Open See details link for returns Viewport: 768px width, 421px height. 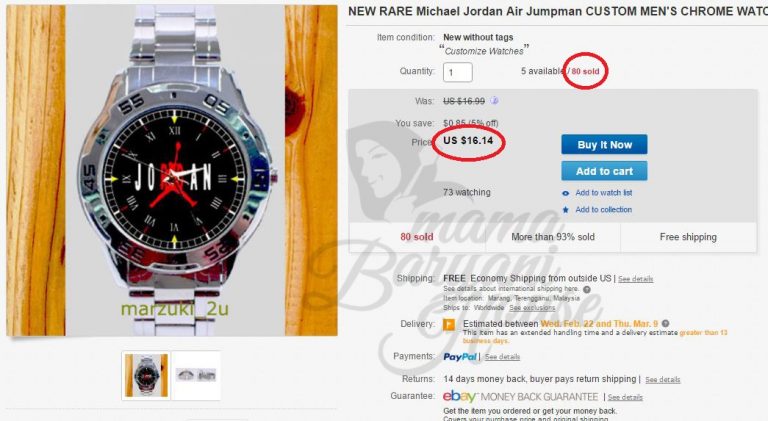point(662,380)
